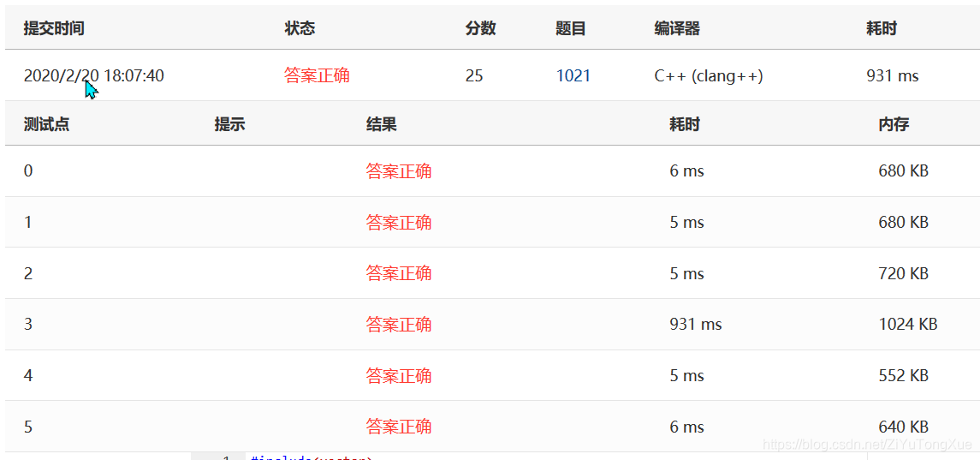980x460 pixels.
Task: Click 答案正确 result for test point 3
Action: coord(399,324)
